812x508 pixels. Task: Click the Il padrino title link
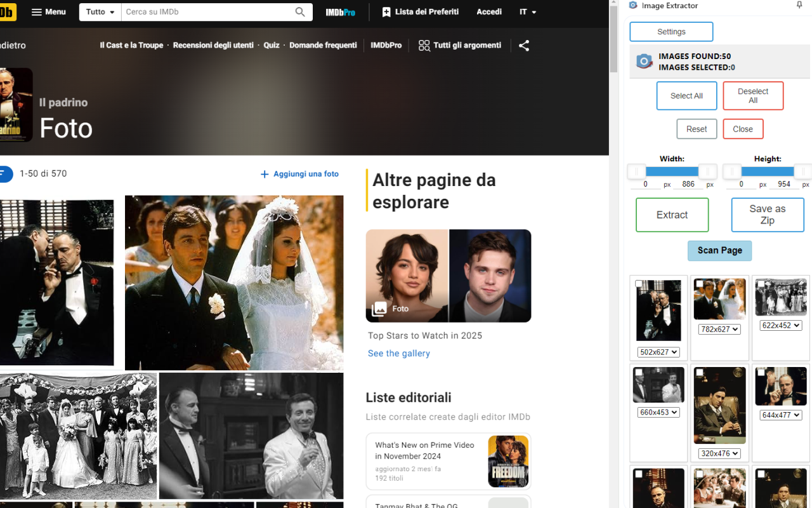(63, 102)
